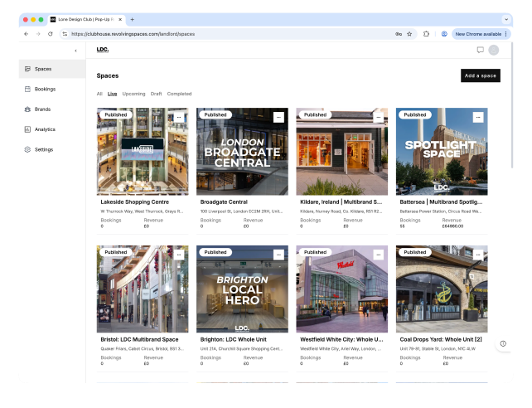Click the site information icon in address bar
Image resolution: width=532 pixels, height=408 pixels.
pos(65,34)
